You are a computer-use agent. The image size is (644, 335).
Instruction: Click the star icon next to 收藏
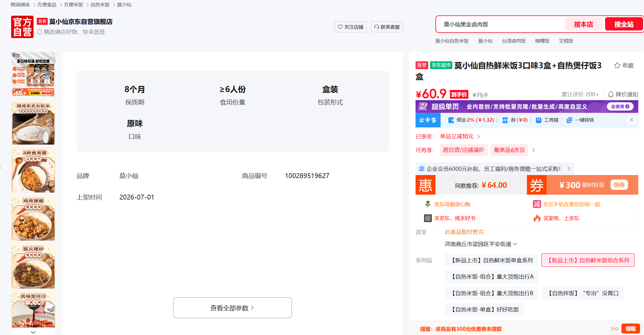[x=617, y=65]
